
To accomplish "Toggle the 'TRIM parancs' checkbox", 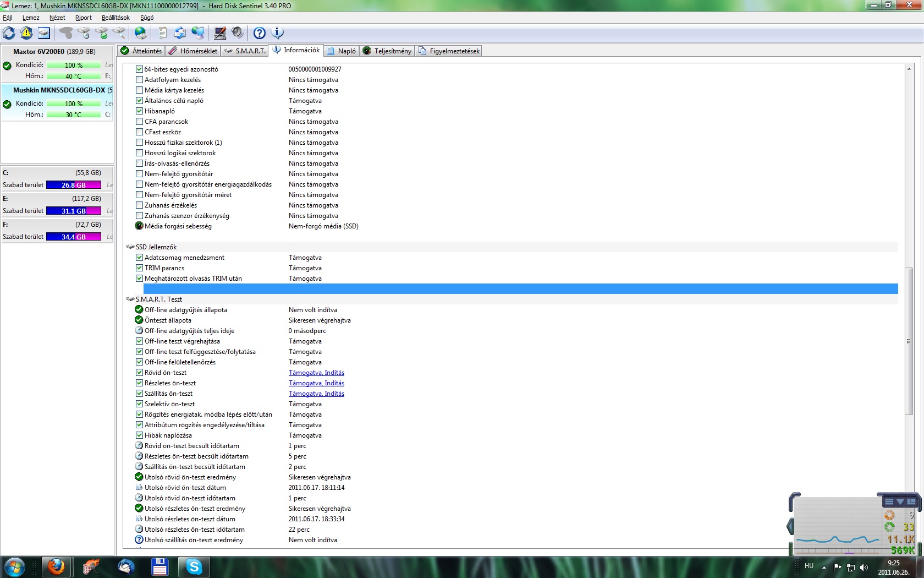I will tap(139, 268).
